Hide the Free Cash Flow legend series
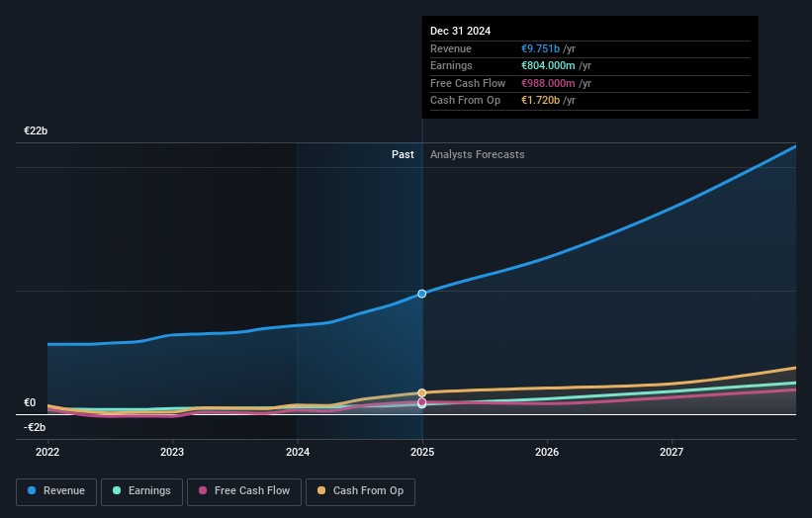Screen dimensions: 812x518 click(x=243, y=491)
